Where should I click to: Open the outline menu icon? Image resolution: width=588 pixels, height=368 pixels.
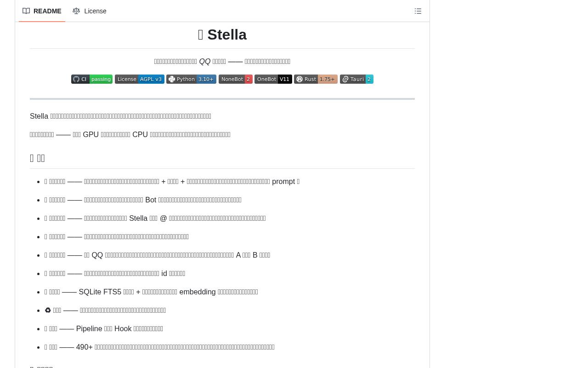click(x=418, y=11)
